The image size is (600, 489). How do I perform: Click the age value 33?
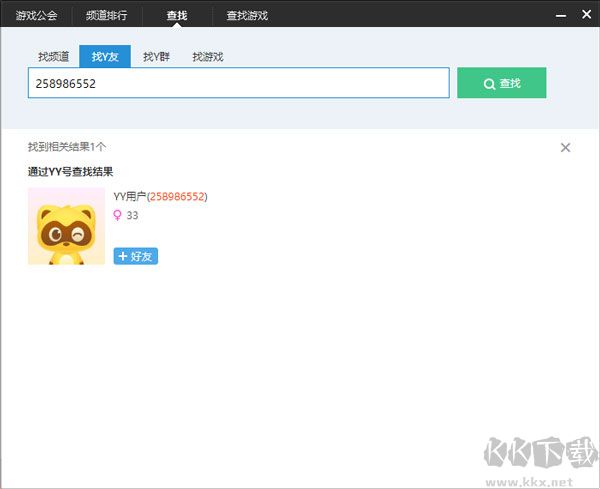[132, 215]
